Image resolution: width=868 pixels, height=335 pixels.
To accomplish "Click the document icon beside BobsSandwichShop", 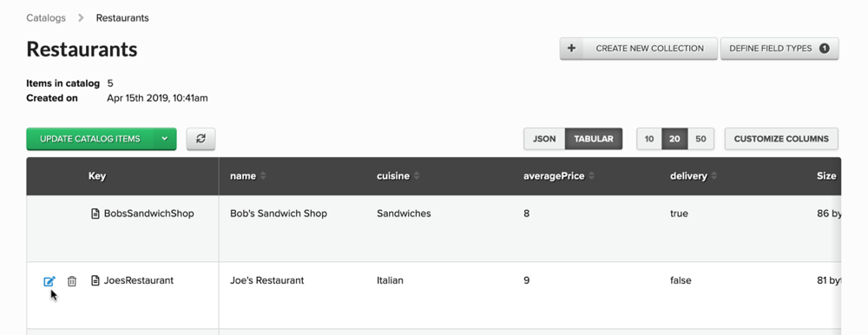I will click(95, 213).
